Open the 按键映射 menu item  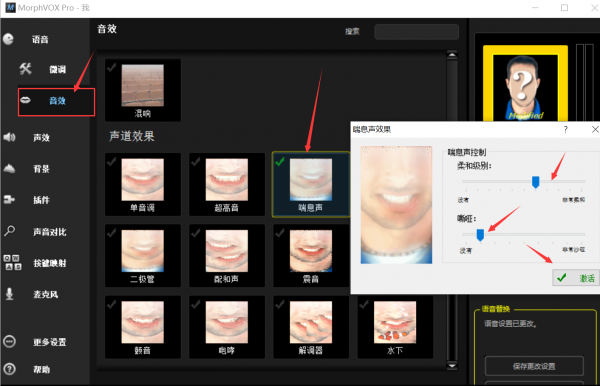(x=50, y=263)
